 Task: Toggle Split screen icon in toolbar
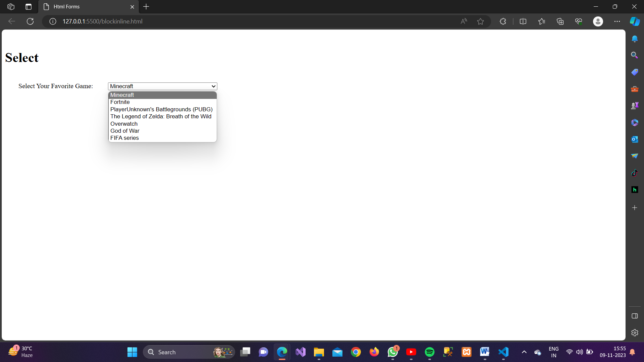[523, 21]
